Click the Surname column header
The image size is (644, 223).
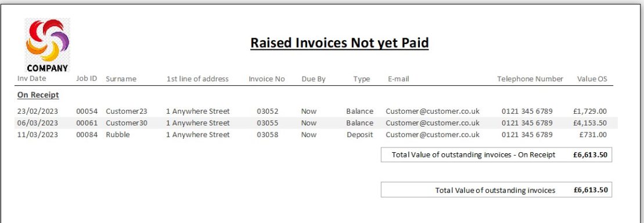(121, 79)
